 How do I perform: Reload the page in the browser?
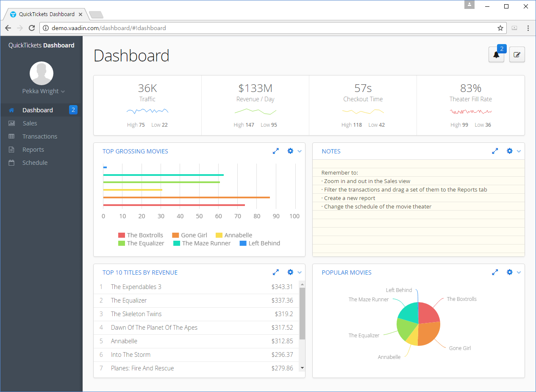(32, 28)
